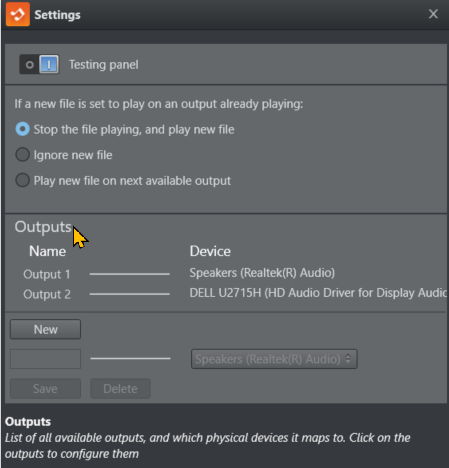Click the Name column header

point(47,251)
